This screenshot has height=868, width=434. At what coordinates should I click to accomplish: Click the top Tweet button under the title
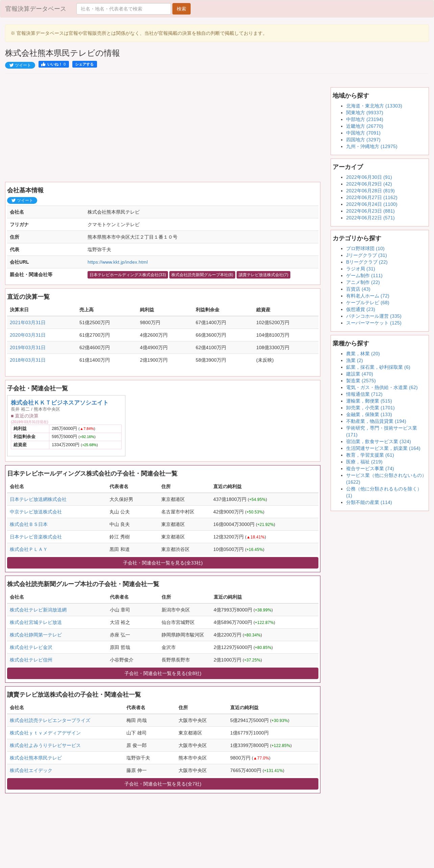coord(20,65)
